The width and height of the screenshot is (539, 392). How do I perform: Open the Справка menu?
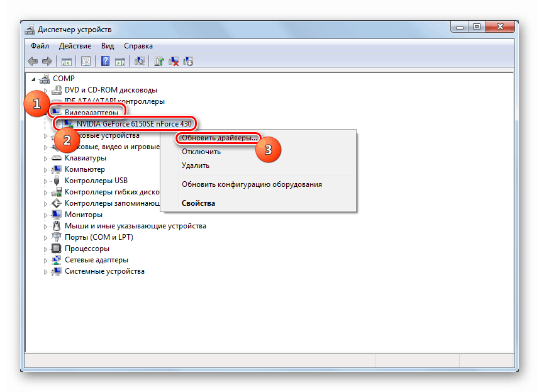(138, 46)
